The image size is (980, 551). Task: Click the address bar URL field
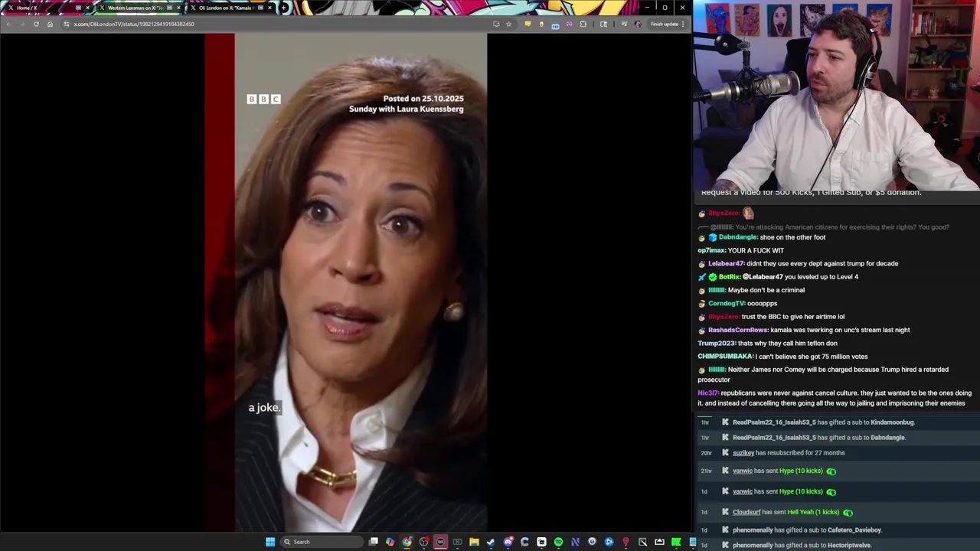tap(276, 24)
